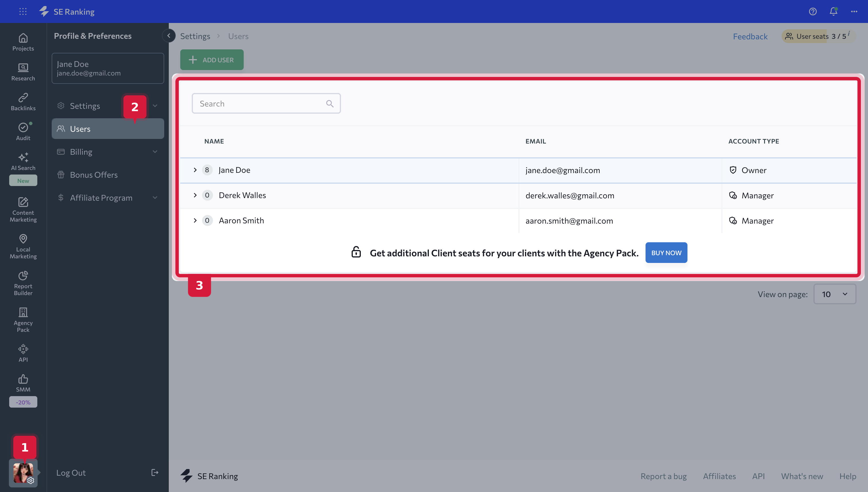Open SMM sidebar section

point(23,383)
